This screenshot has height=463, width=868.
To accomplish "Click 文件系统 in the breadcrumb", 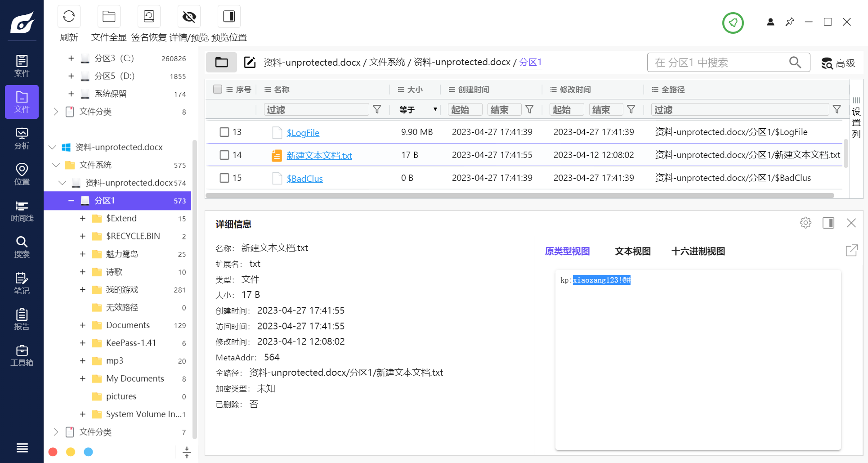I will click(387, 62).
